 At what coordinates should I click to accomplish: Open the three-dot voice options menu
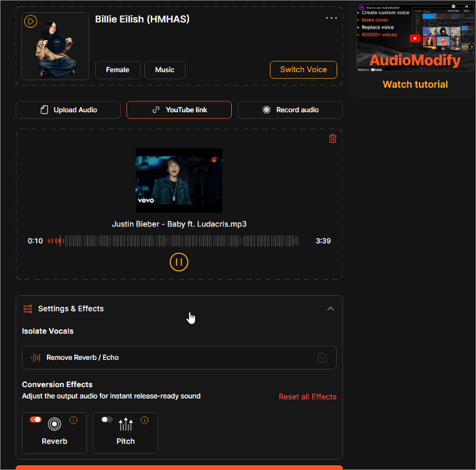[331, 18]
